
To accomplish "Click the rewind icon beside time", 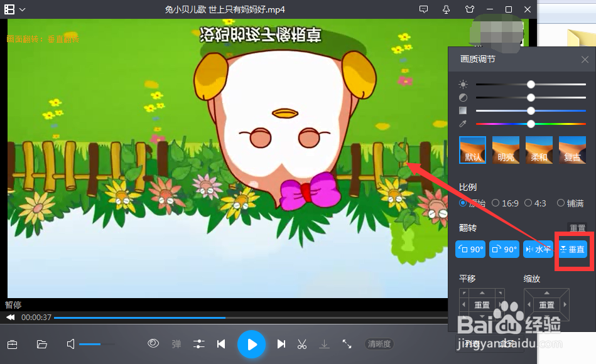I will (x=11, y=318).
